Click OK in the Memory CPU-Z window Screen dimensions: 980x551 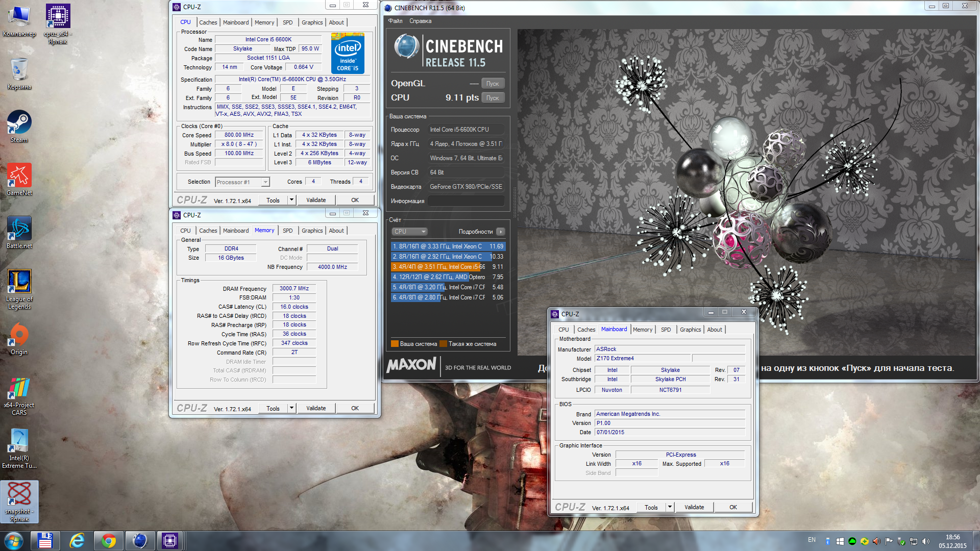(355, 408)
